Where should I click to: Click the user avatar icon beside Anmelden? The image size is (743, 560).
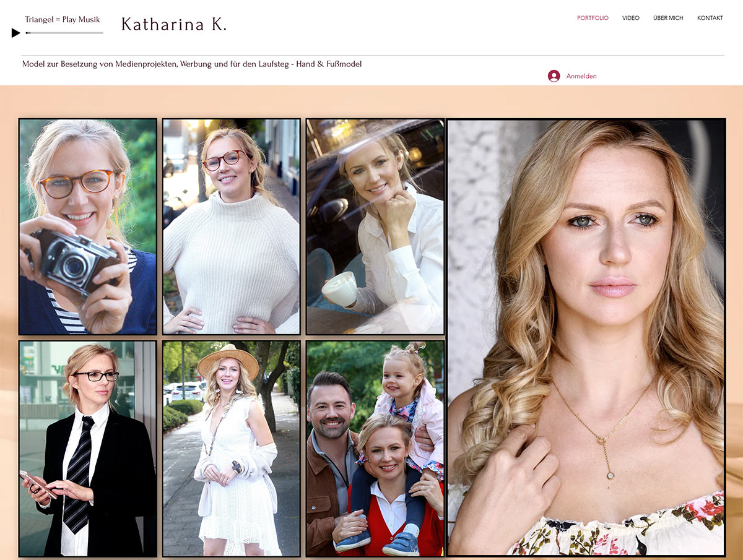pos(554,76)
